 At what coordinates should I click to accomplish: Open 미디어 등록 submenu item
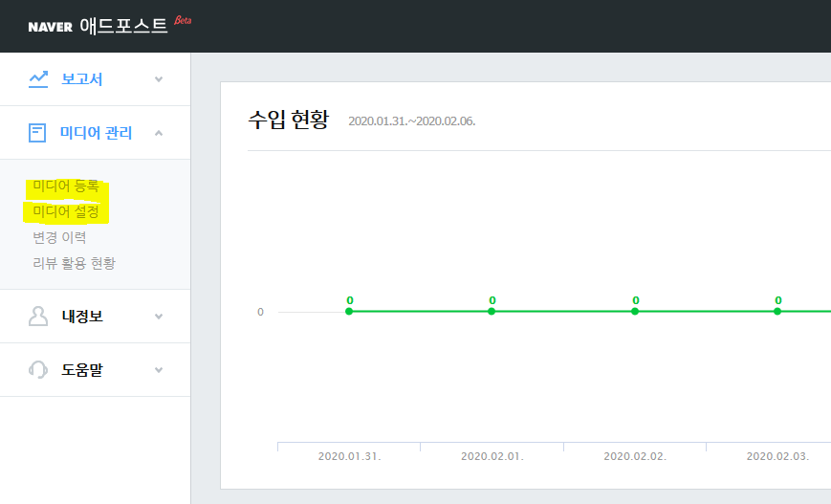66,186
